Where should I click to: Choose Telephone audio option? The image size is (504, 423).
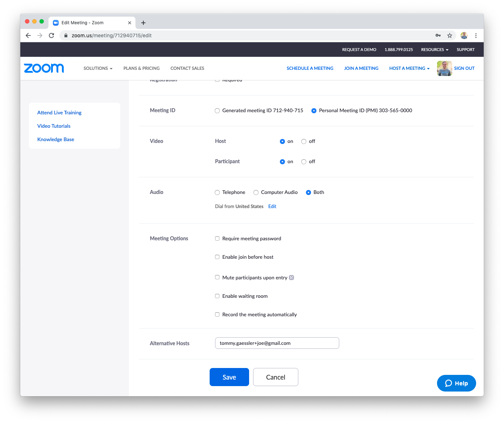[217, 193]
